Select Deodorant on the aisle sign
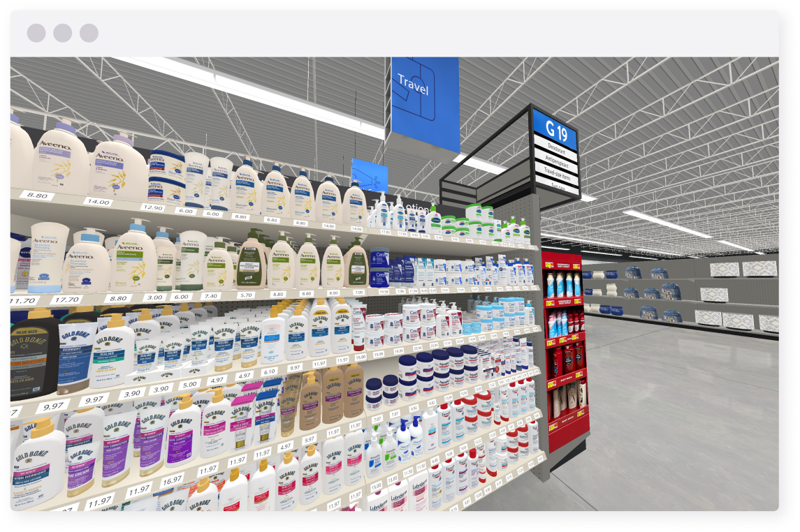The image size is (800, 532). coord(558,149)
